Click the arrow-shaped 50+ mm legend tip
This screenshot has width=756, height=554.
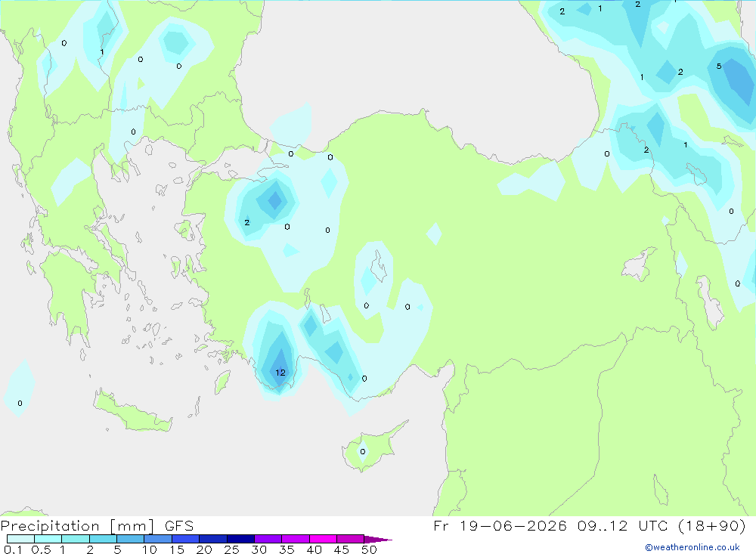coord(377,540)
